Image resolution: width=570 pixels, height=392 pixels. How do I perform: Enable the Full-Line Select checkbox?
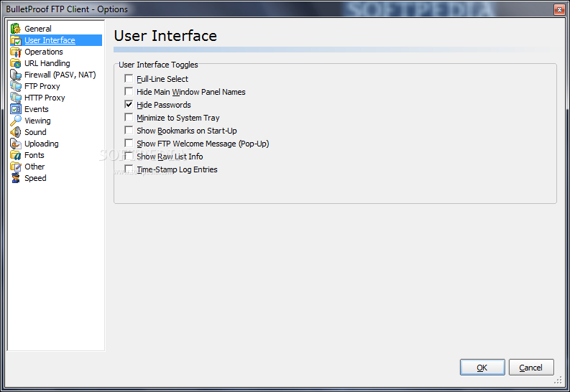tap(129, 78)
